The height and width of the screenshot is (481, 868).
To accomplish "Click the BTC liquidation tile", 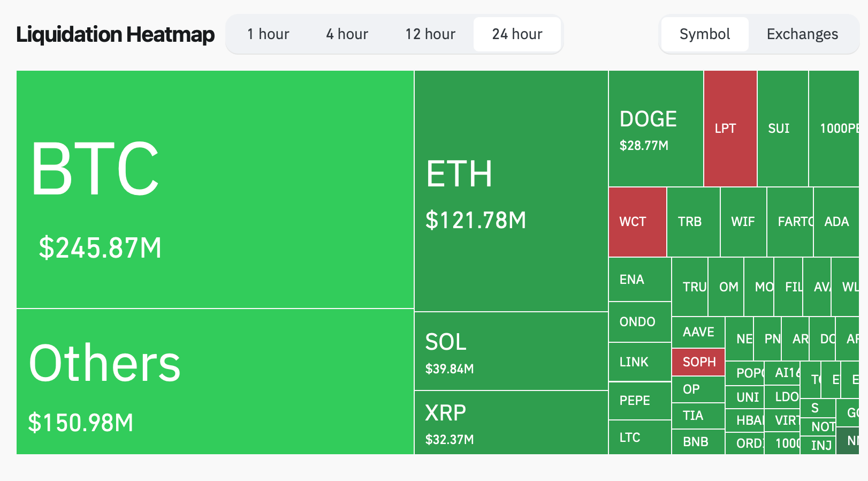I will [x=214, y=187].
